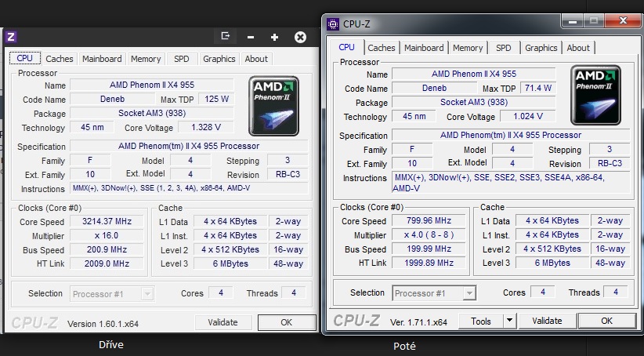Click the Poté caption under right window
Image resolution: width=644 pixels, height=356 pixels.
click(x=404, y=346)
